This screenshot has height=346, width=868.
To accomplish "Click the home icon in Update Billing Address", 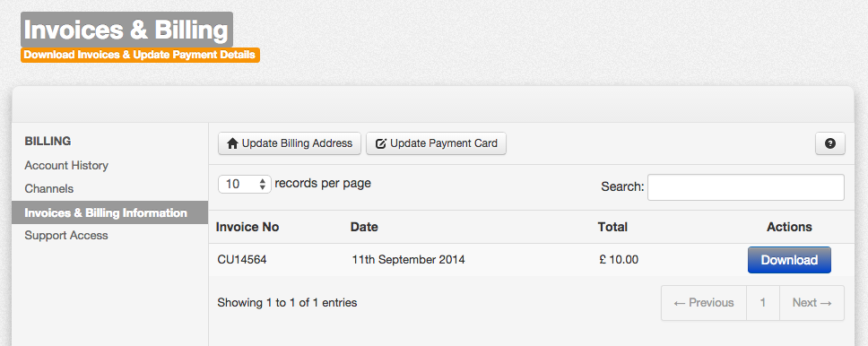I will [x=232, y=143].
